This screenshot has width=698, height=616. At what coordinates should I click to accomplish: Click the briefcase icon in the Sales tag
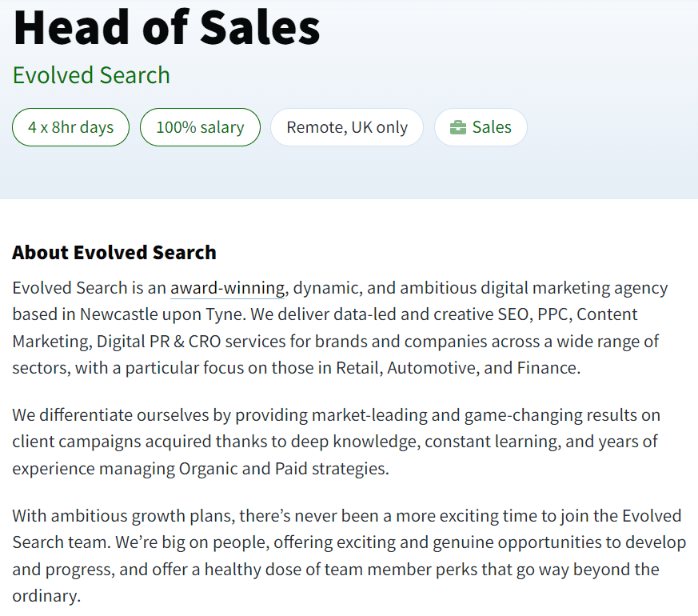coord(457,127)
